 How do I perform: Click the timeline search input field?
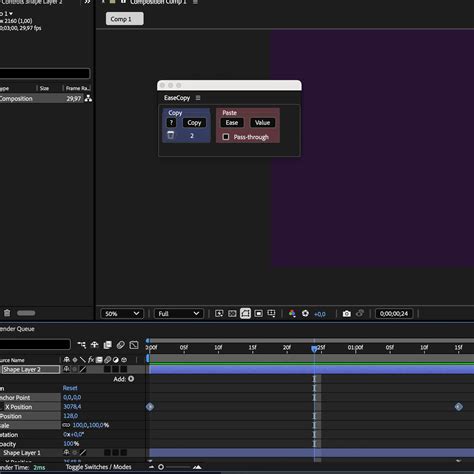point(35,344)
